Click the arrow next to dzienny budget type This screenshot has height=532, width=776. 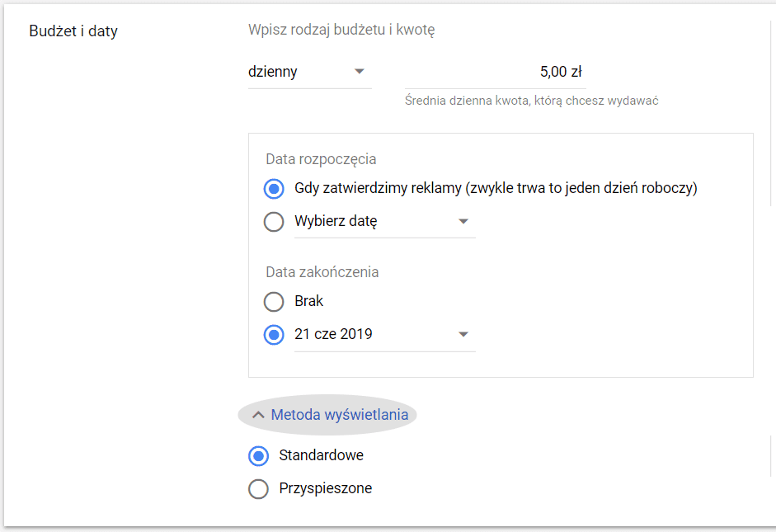point(359,72)
